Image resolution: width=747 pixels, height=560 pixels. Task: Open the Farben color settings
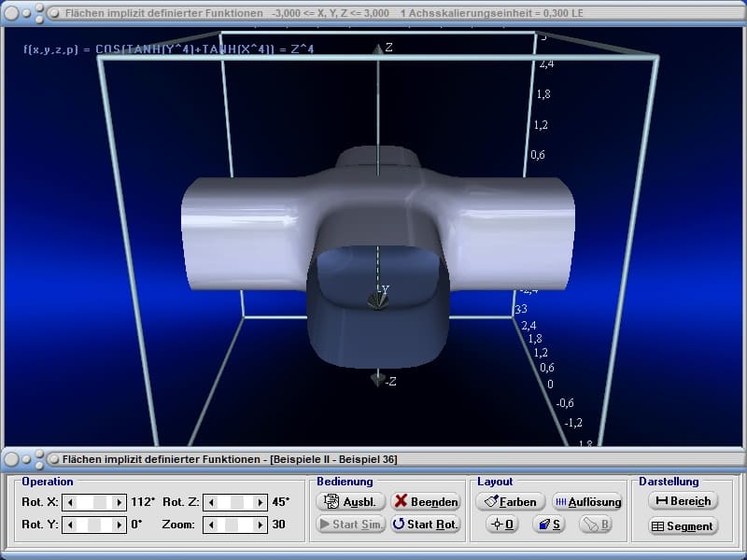[x=510, y=501]
